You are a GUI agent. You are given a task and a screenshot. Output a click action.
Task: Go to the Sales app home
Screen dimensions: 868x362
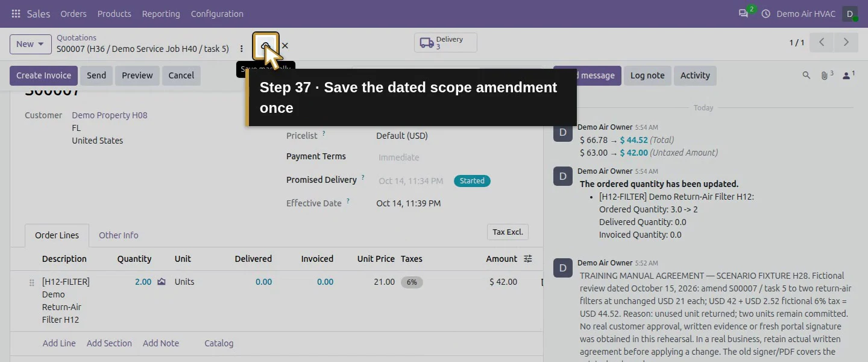[x=39, y=14]
